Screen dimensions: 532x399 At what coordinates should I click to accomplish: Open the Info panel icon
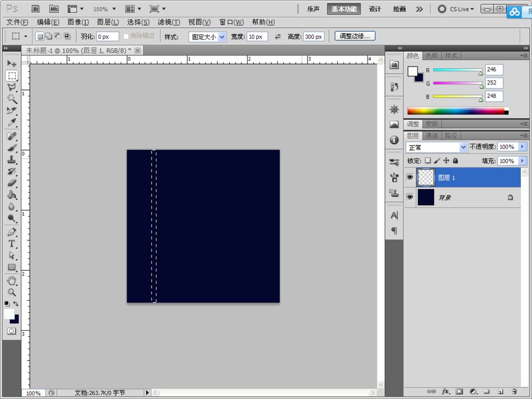(394, 140)
